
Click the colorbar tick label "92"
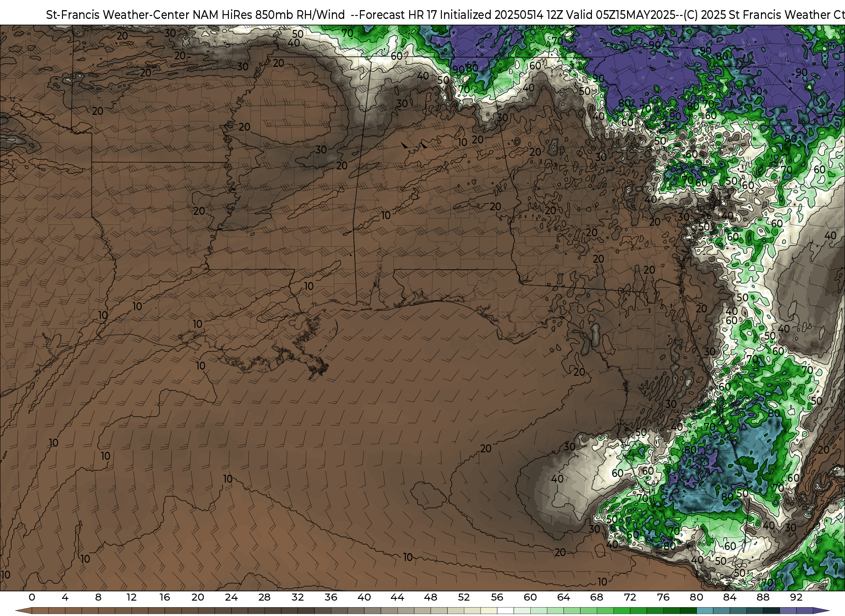point(796,598)
